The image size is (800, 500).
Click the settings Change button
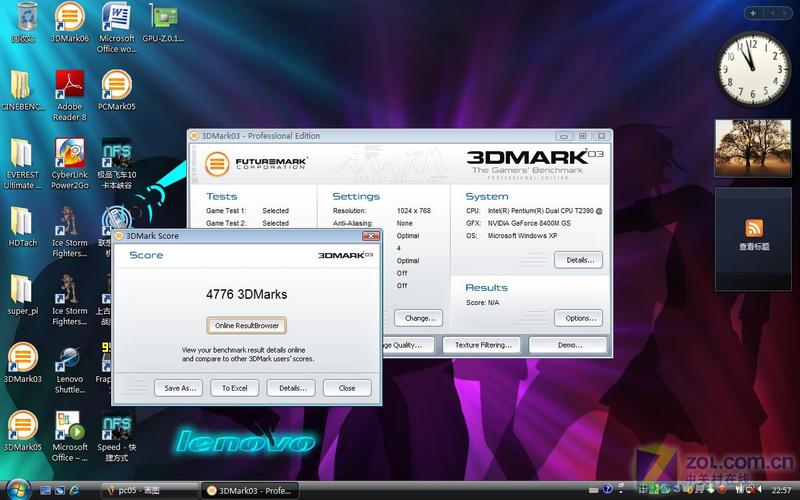418,318
